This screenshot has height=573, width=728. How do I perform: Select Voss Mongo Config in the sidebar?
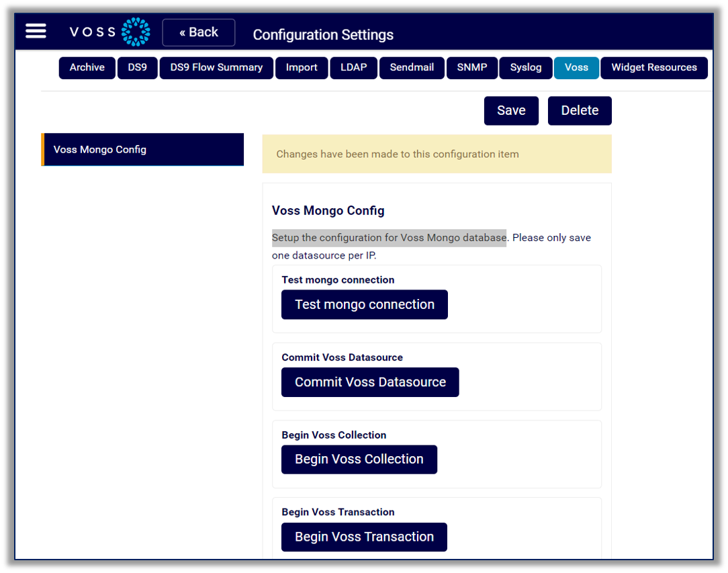point(142,149)
